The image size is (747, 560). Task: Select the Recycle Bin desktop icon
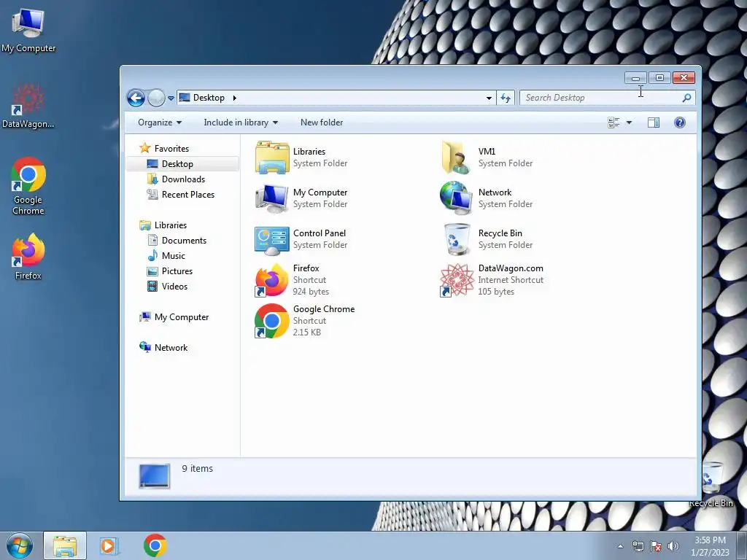coord(712,485)
